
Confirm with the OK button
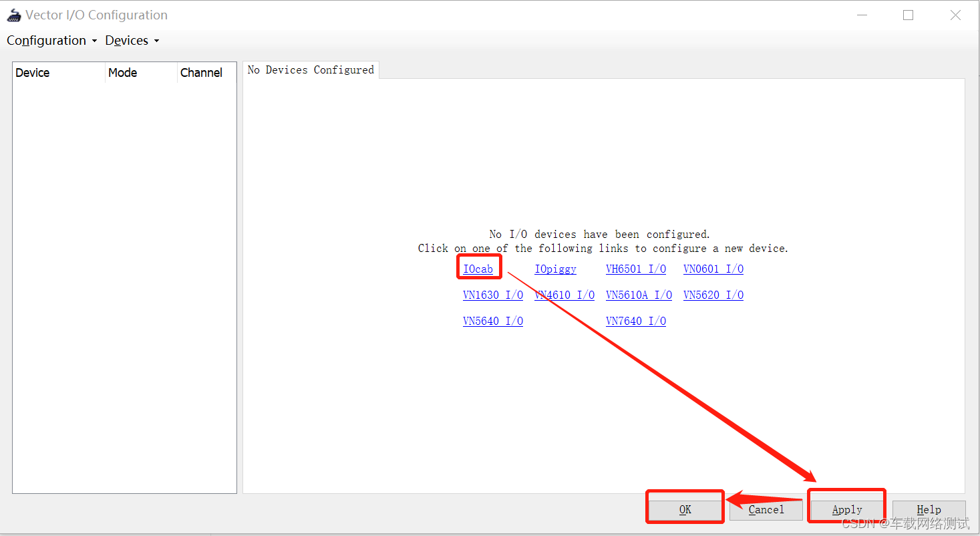click(x=685, y=510)
